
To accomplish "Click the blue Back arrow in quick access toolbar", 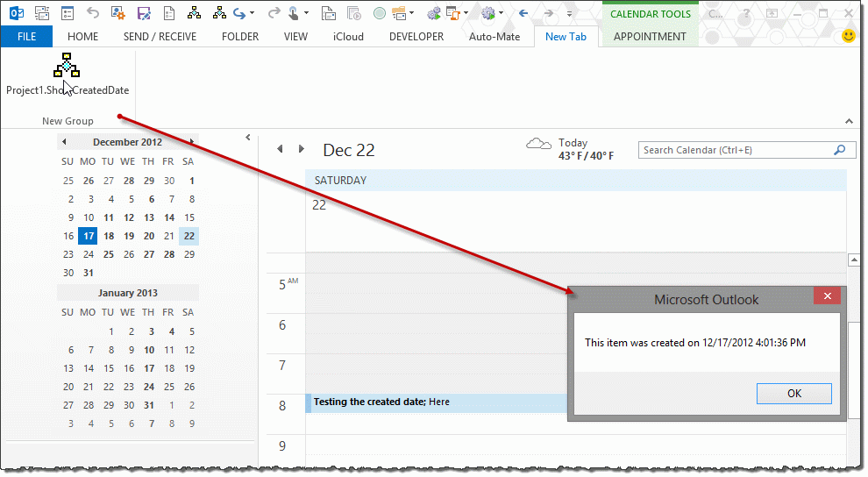I will point(523,13).
